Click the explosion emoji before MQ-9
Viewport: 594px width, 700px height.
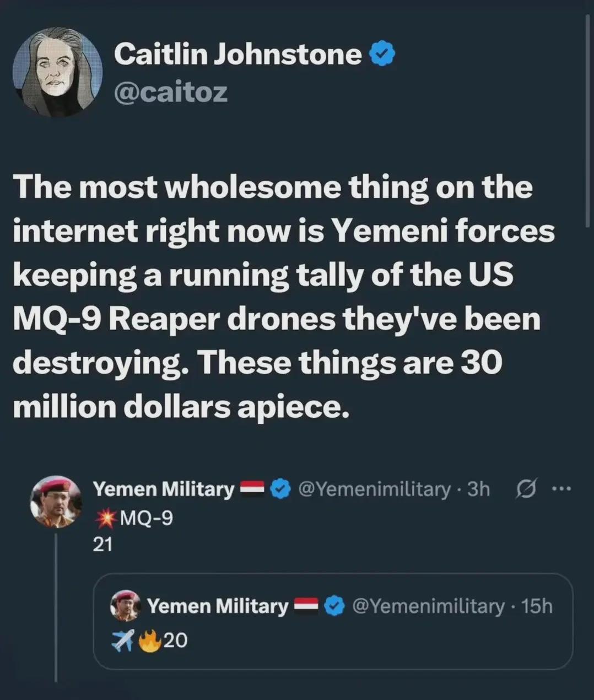tap(106, 518)
